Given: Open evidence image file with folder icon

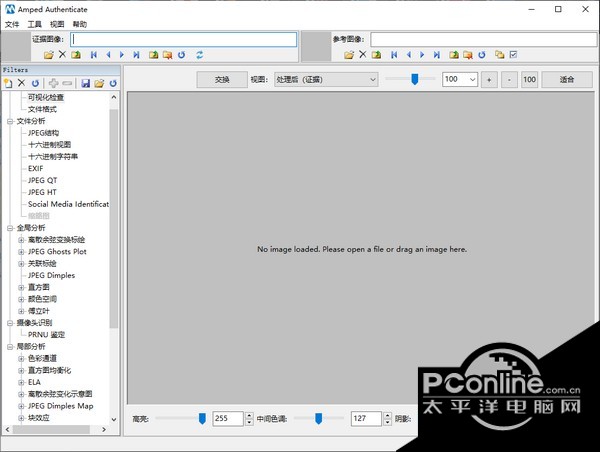Looking at the screenshot, I should [x=49, y=55].
